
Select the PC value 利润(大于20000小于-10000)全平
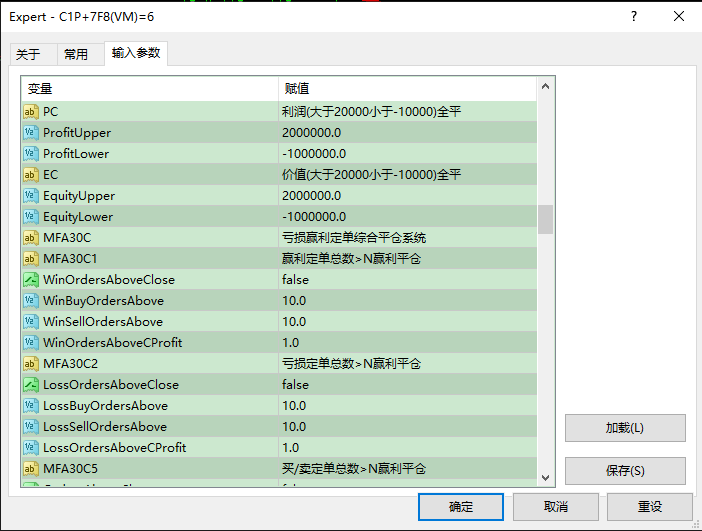point(372,111)
